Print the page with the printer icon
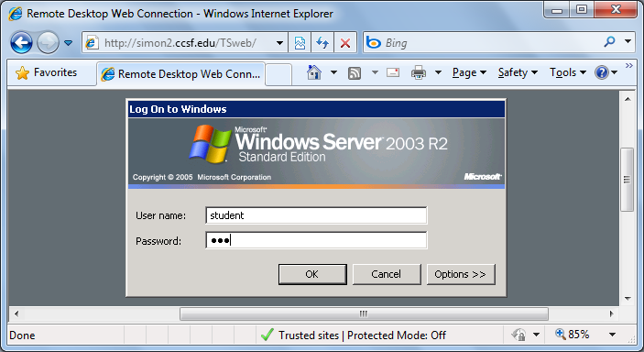This screenshot has width=644, height=352. tap(419, 72)
